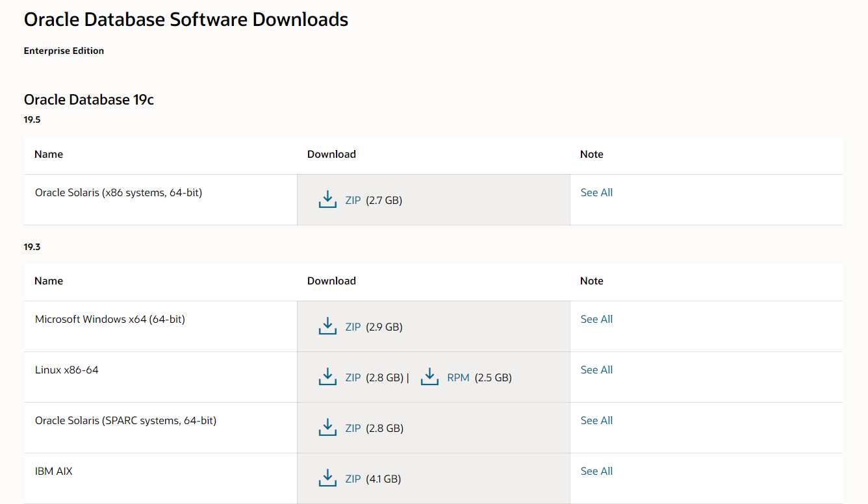The image size is (868, 504).
Task: Select Note column header in 19.5 table
Action: [x=592, y=155]
